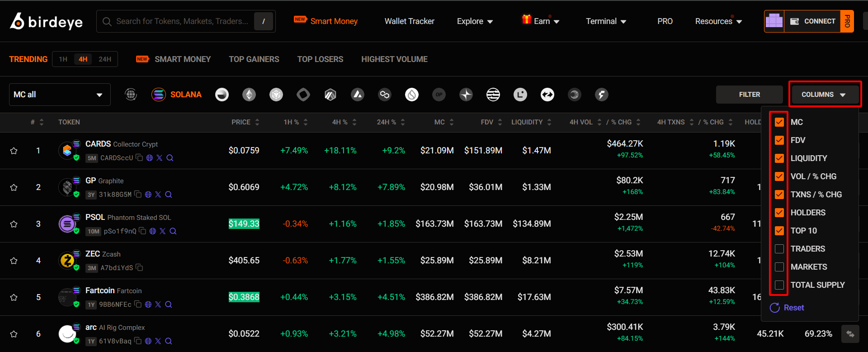Enable the MARKETS column checkbox
The height and width of the screenshot is (352, 868).
779,267
